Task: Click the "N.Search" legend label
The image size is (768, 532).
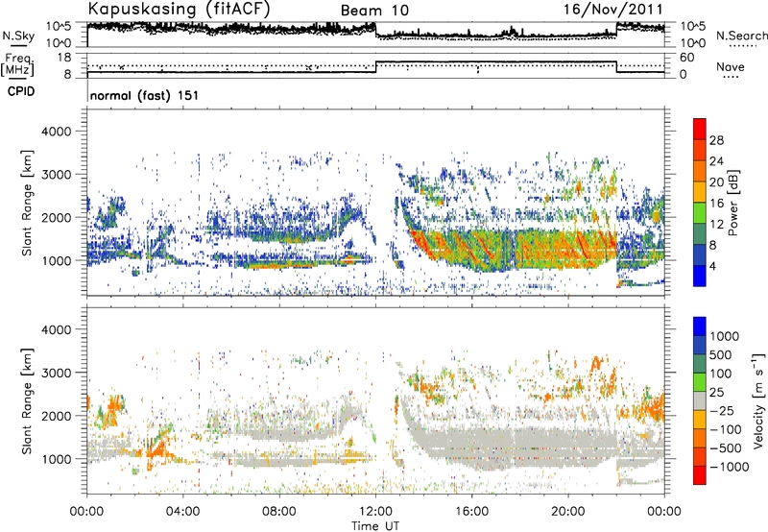Action: (741, 36)
